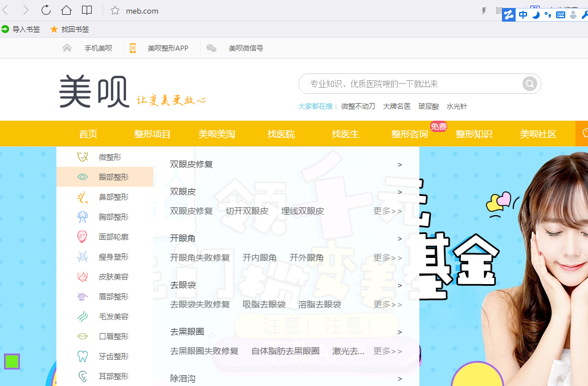Select the 牙齿整形 tooth icon
Screen dimensions: 588x386
pos(83,356)
